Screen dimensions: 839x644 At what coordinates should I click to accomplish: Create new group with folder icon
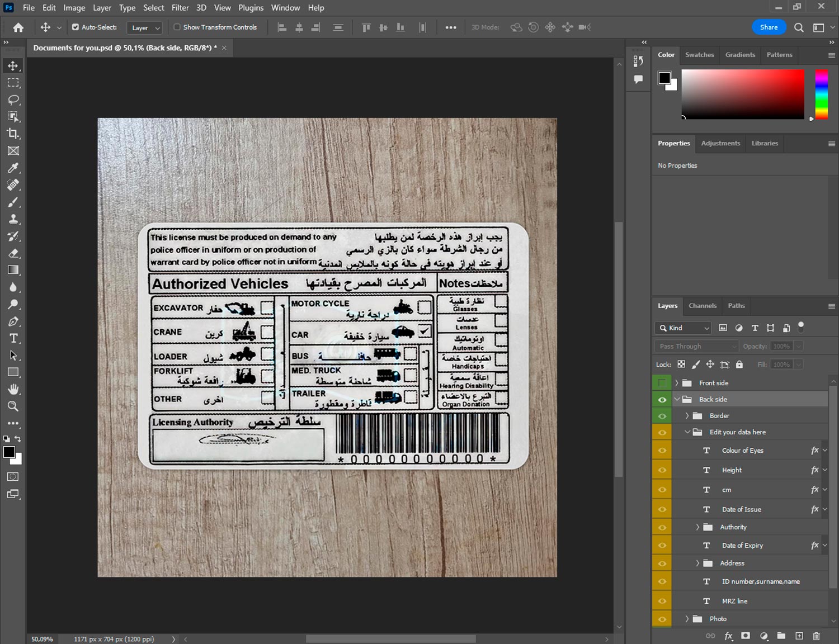point(781,636)
